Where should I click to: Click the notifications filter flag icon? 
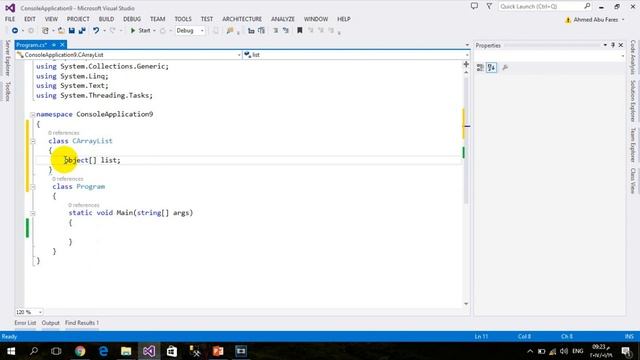pos(489,6)
